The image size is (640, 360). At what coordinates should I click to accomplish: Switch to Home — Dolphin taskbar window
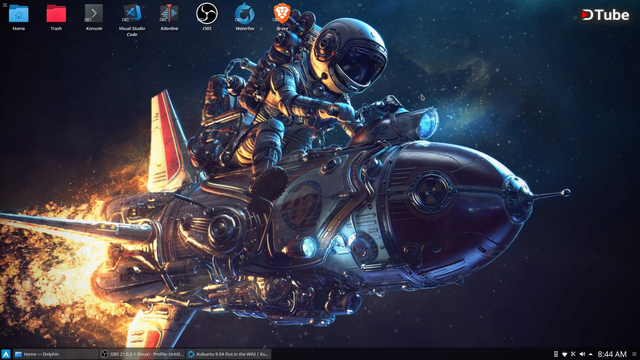(56, 354)
